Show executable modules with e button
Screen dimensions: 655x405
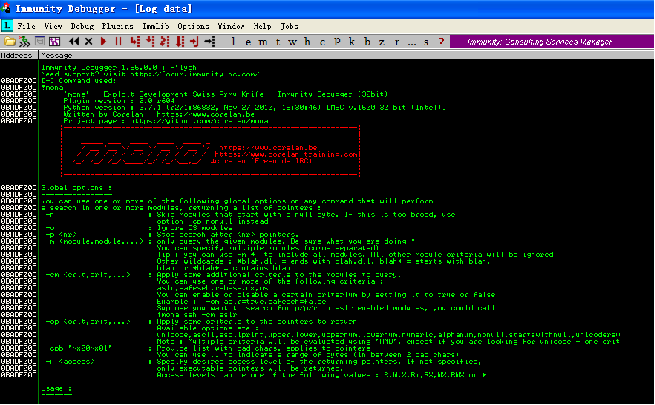tap(248, 41)
